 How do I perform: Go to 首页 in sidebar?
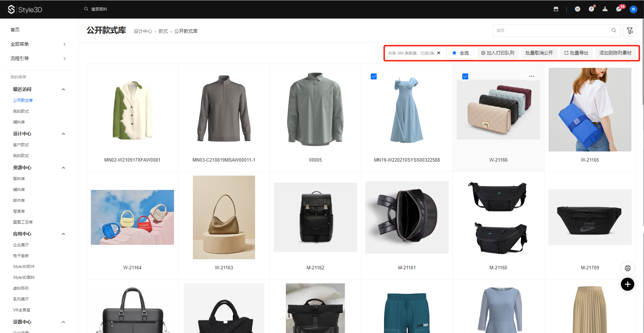coord(15,30)
